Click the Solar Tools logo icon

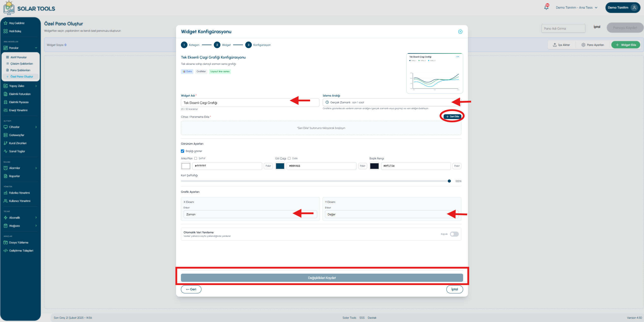pyautogui.click(x=9, y=8)
